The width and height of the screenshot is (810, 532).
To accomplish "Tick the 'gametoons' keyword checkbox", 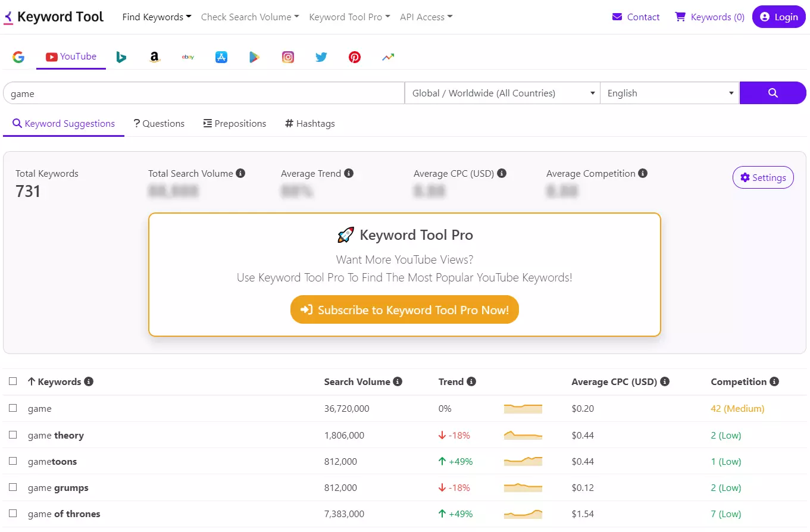I will [13, 461].
